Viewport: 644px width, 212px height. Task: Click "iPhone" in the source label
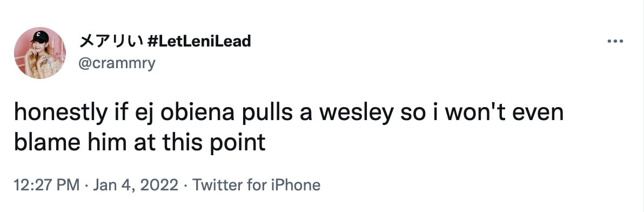coord(296,185)
